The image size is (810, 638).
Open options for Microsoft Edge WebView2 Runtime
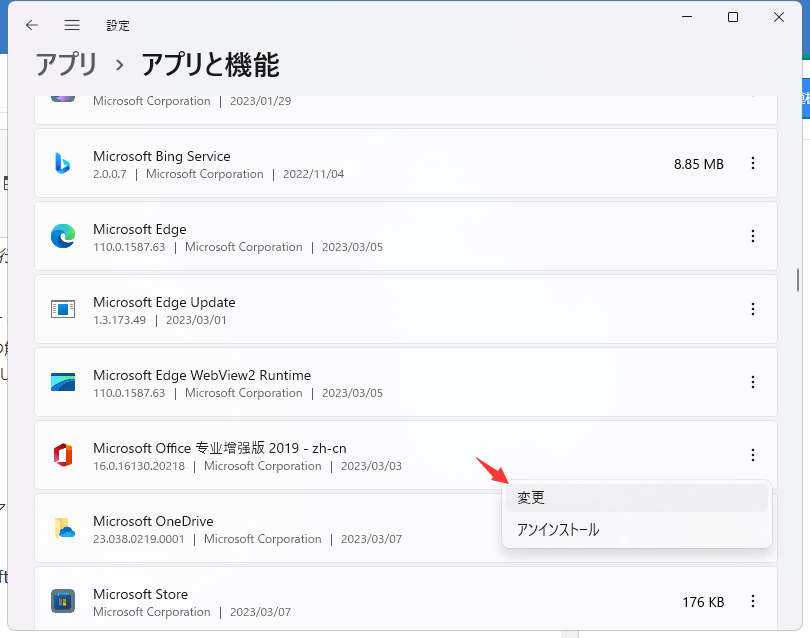pyautogui.click(x=753, y=382)
